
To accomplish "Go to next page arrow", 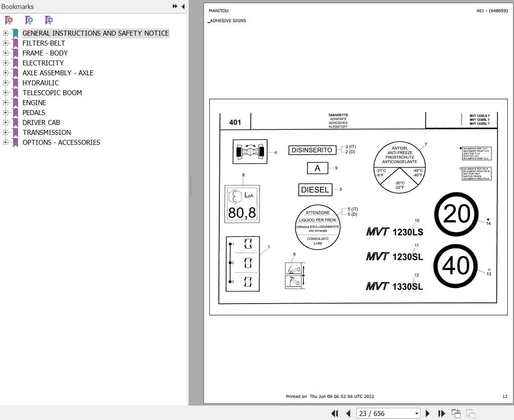I will coord(427,413).
